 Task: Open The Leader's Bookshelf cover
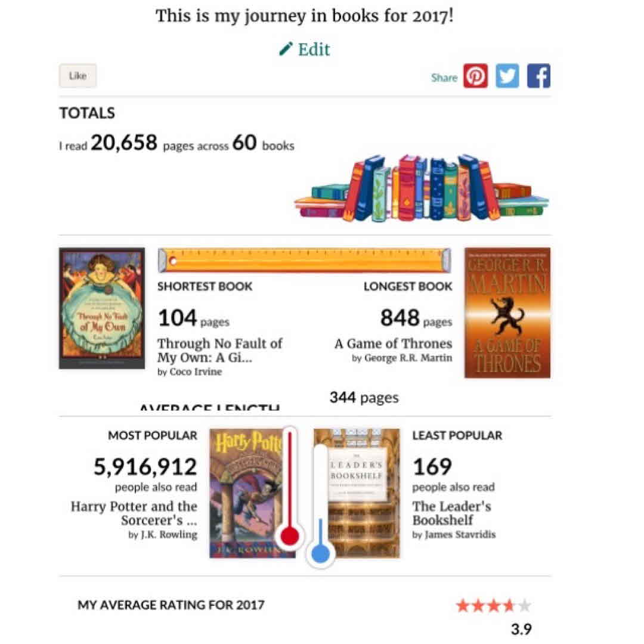tap(357, 493)
